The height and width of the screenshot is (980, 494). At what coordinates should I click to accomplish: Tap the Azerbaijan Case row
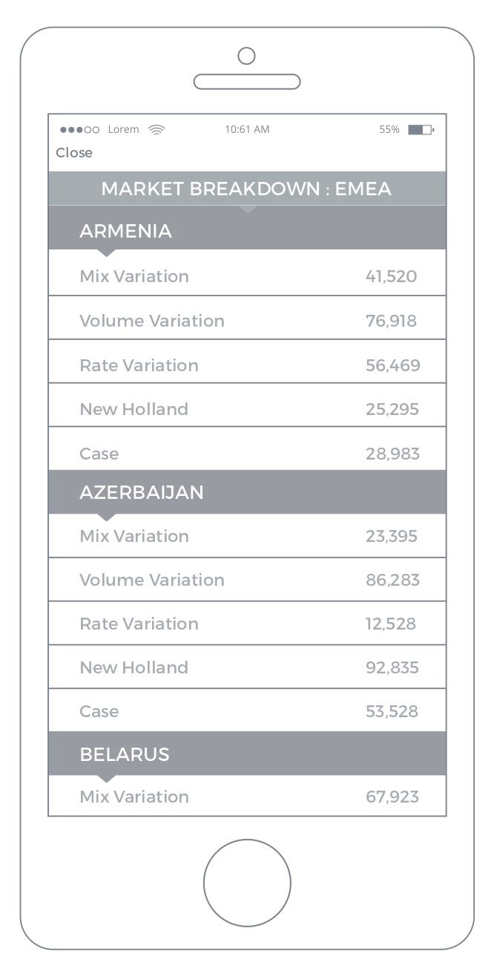tap(247, 711)
